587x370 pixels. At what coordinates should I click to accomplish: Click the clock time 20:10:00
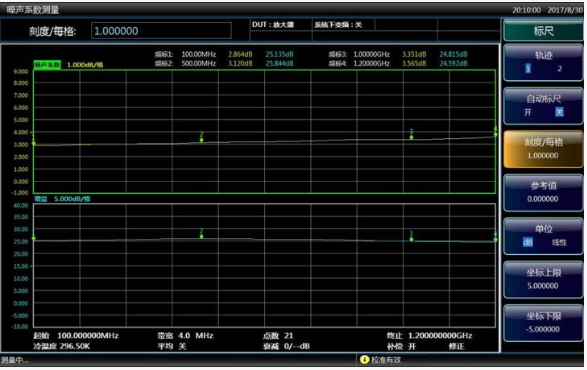[x=526, y=10]
